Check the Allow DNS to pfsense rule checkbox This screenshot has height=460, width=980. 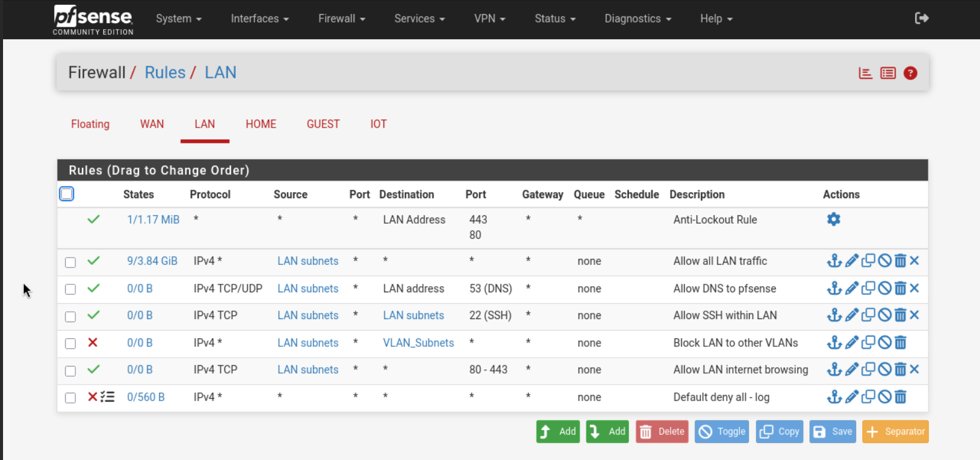click(x=70, y=289)
